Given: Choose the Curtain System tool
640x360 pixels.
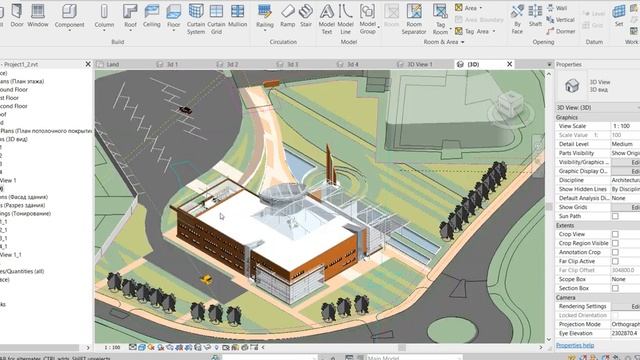Looking at the screenshot, I should 196,19.
